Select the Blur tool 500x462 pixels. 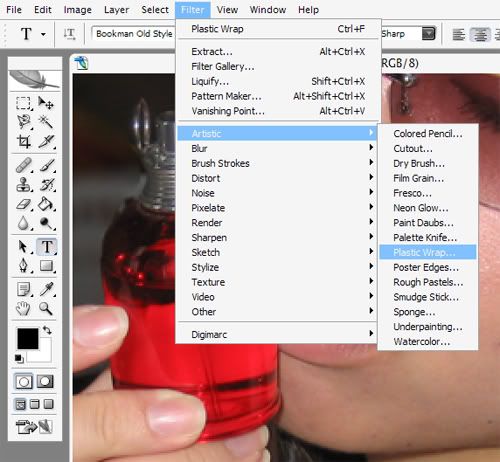pyautogui.click(x=24, y=223)
